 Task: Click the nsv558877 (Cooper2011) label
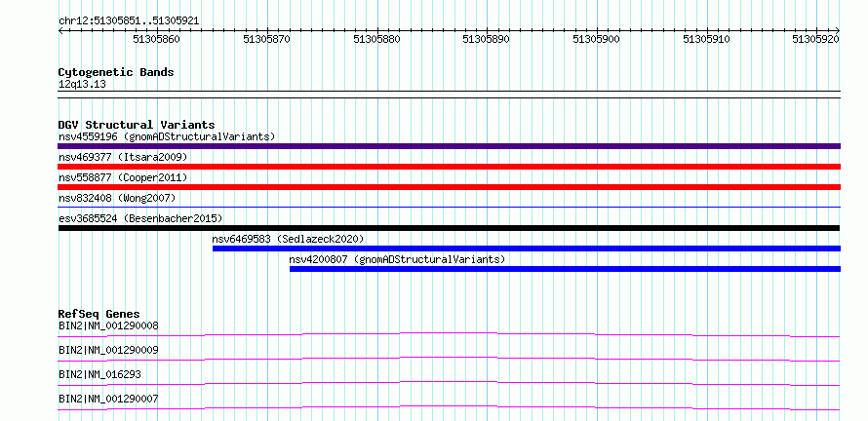tap(123, 177)
